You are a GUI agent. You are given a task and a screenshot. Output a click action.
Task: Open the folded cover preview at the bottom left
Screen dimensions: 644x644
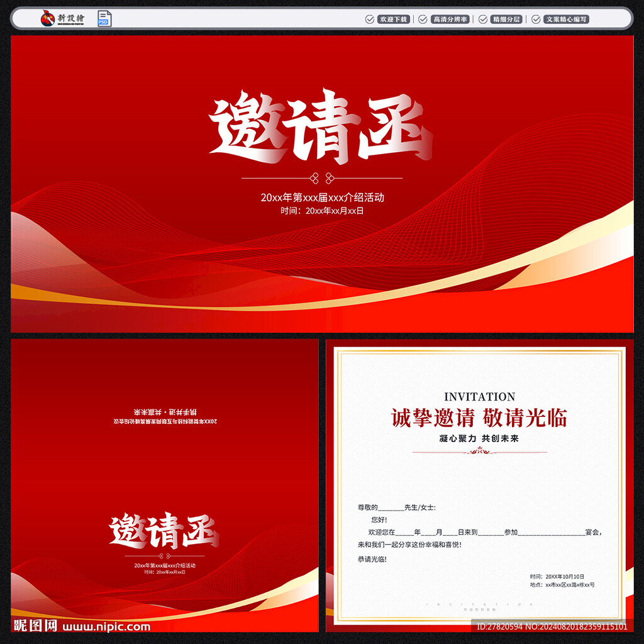point(165,486)
